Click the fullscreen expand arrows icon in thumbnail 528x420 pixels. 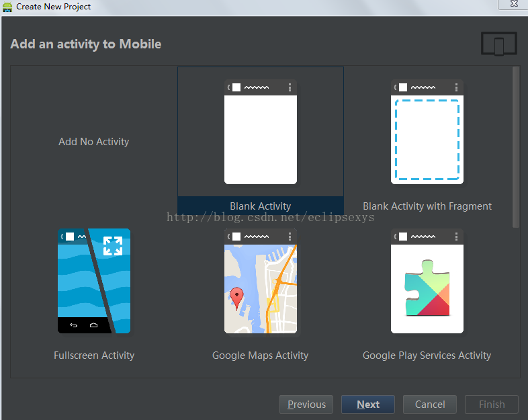click(113, 246)
